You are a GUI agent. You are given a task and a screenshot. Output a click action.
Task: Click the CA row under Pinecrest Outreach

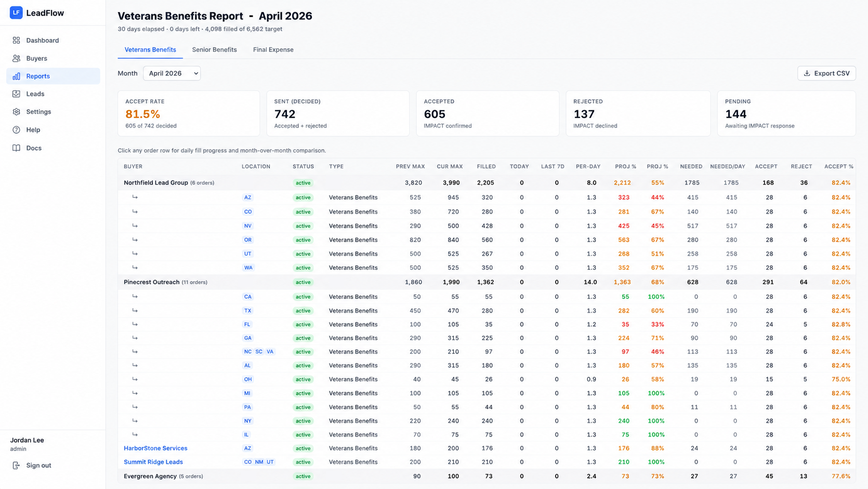coord(486,297)
